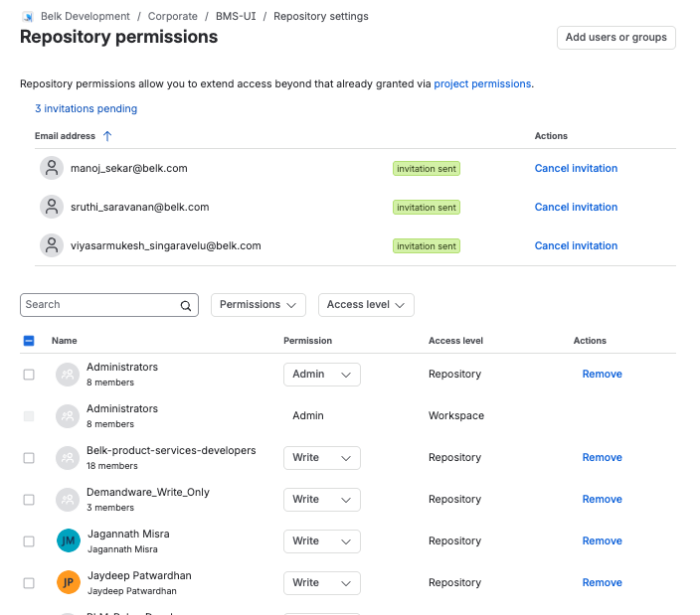This screenshot has width=700, height=615.
Task: Click the Email address column header
Action: [66, 136]
